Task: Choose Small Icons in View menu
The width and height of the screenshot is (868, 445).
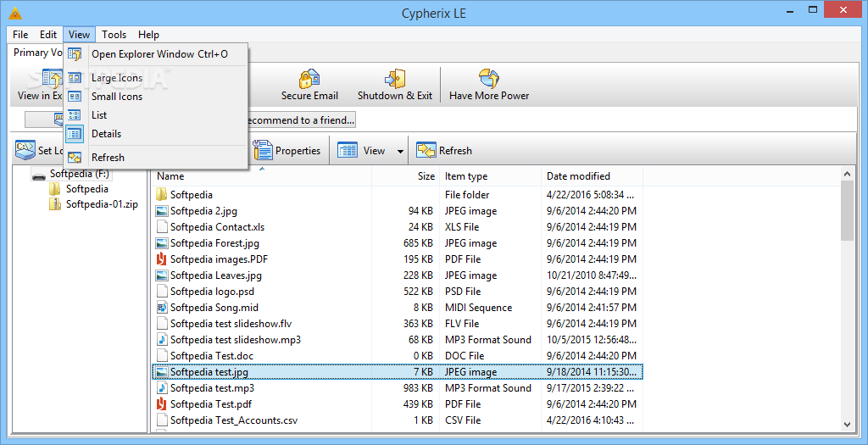Action: point(156,97)
